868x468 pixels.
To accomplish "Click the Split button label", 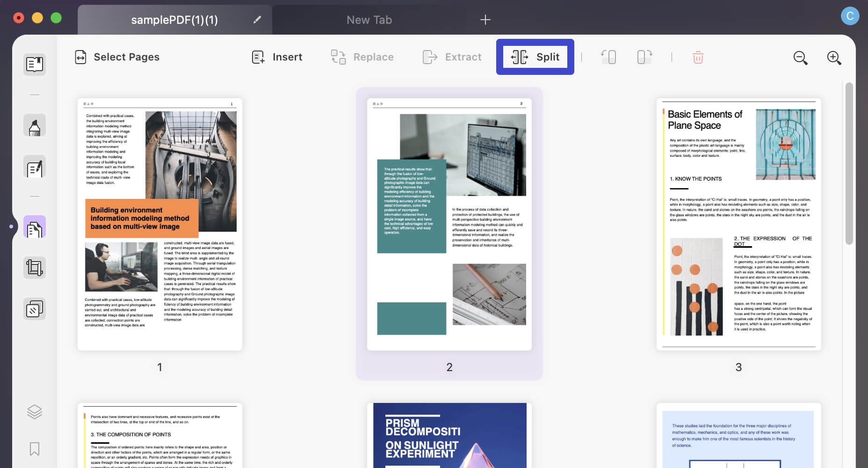I will (x=548, y=57).
